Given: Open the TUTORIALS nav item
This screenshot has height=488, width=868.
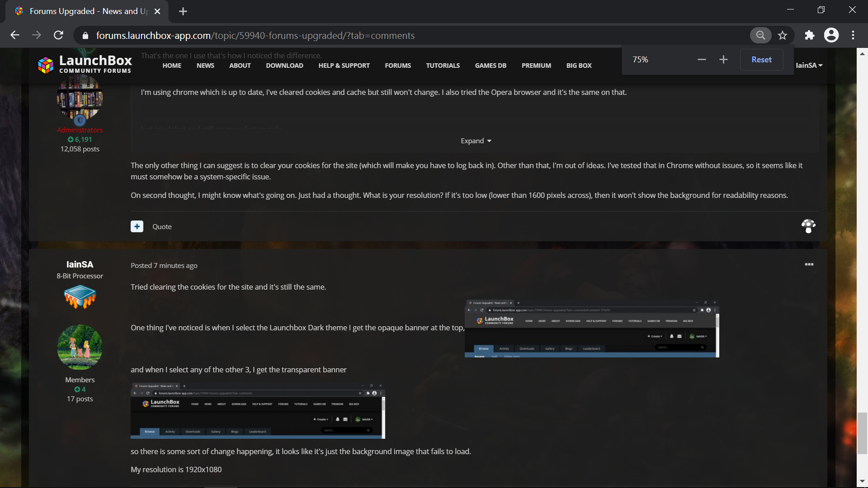Looking at the screenshot, I should pyautogui.click(x=443, y=66).
